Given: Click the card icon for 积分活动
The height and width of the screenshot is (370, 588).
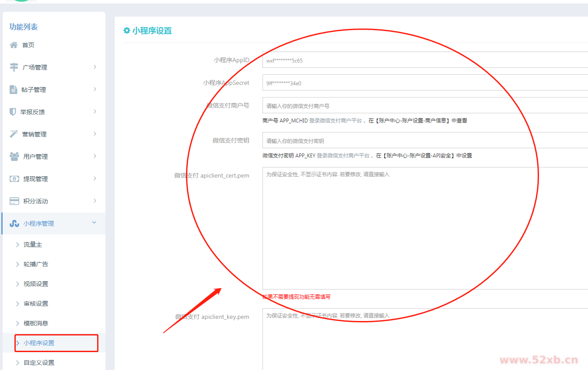Looking at the screenshot, I should [x=14, y=201].
